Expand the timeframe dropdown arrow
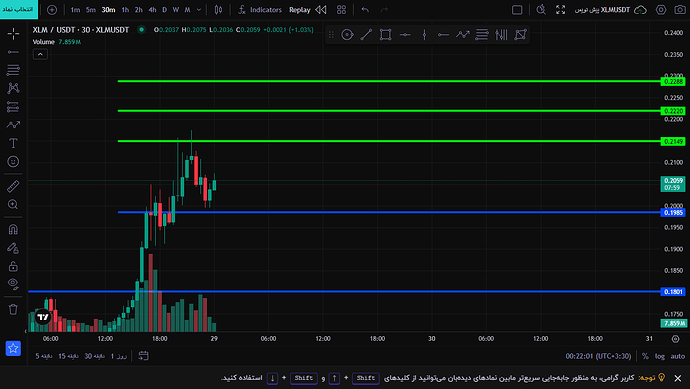This screenshot has height=389, width=690. [199, 10]
